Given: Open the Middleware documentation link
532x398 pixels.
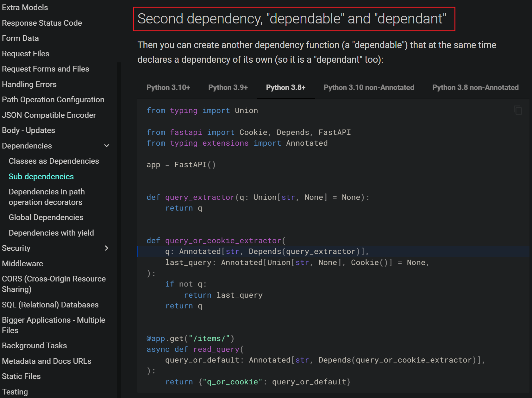Looking at the screenshot, I should pos(22,264).
